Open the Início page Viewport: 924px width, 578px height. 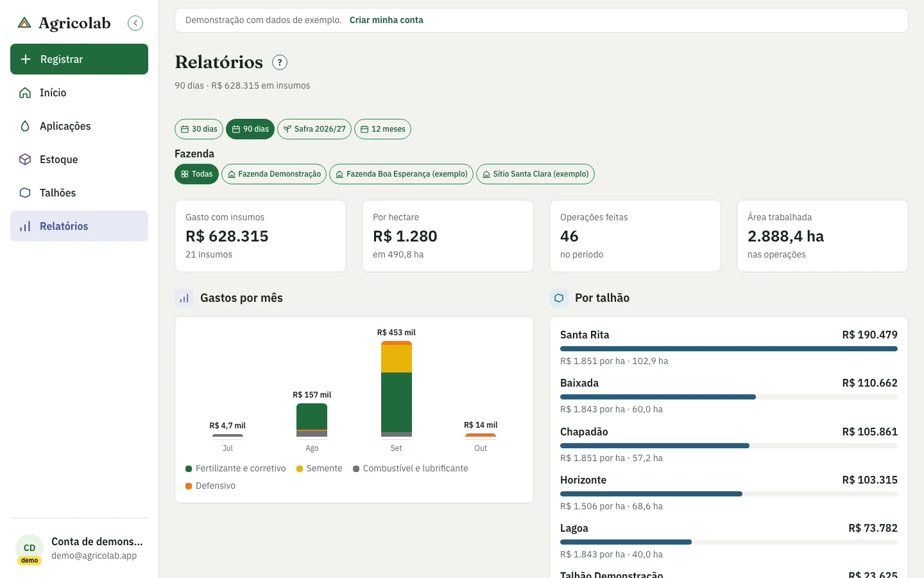pyautogui.click(x=79, y=92)
